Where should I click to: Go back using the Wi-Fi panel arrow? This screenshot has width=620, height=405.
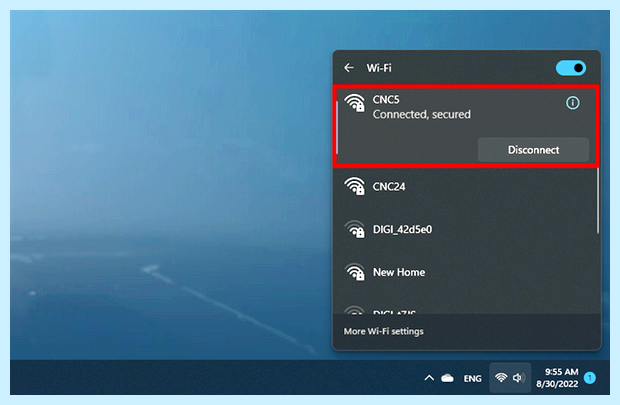coord(349,68)
